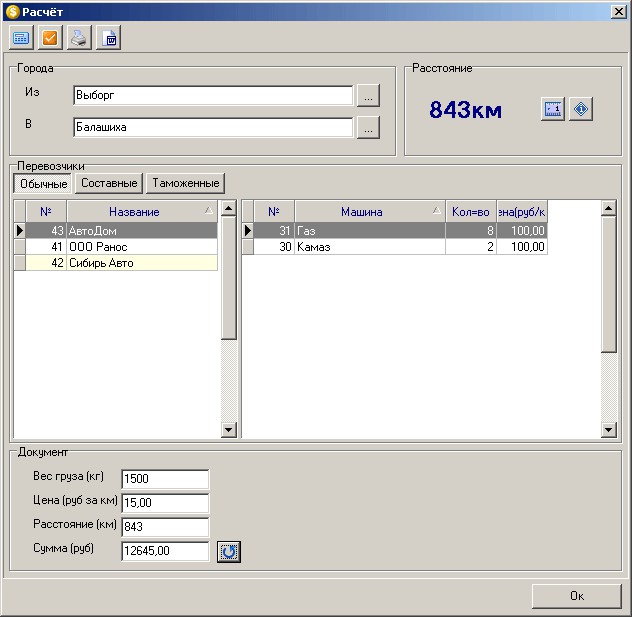
Task: Switch to the Обычные tab
Action: (43, 183)
